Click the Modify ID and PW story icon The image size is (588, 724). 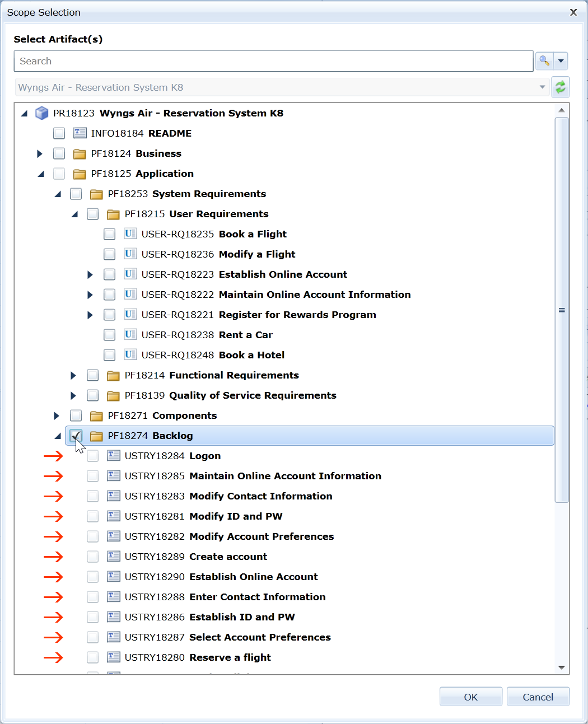[x=114, y=516]
